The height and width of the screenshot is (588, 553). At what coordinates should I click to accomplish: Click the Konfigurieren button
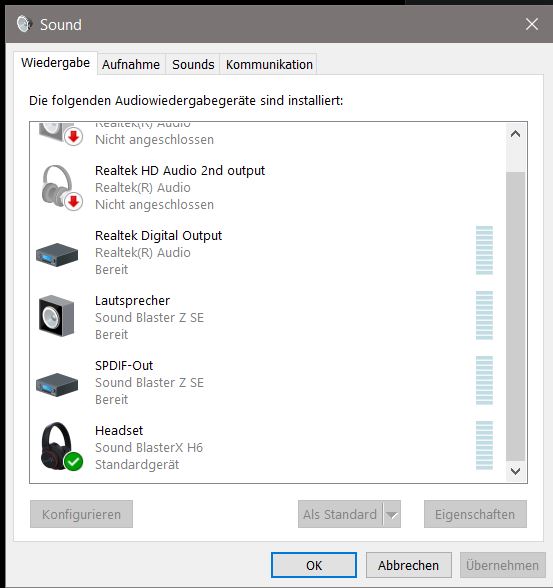81,514
